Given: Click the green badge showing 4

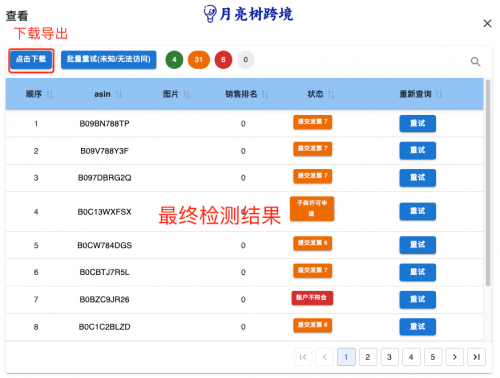Looking at the screenshot, I should click(174, 60).
